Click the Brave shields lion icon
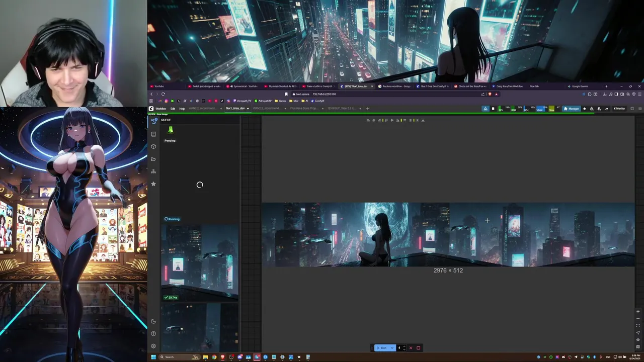Image resolution: width=644 pixels, height=362 pixels. (490, 94)
